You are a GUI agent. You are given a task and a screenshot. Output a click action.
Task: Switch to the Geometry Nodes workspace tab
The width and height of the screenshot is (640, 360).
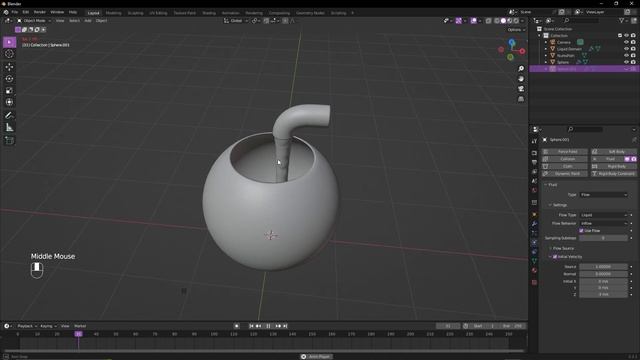pos(310,13)
